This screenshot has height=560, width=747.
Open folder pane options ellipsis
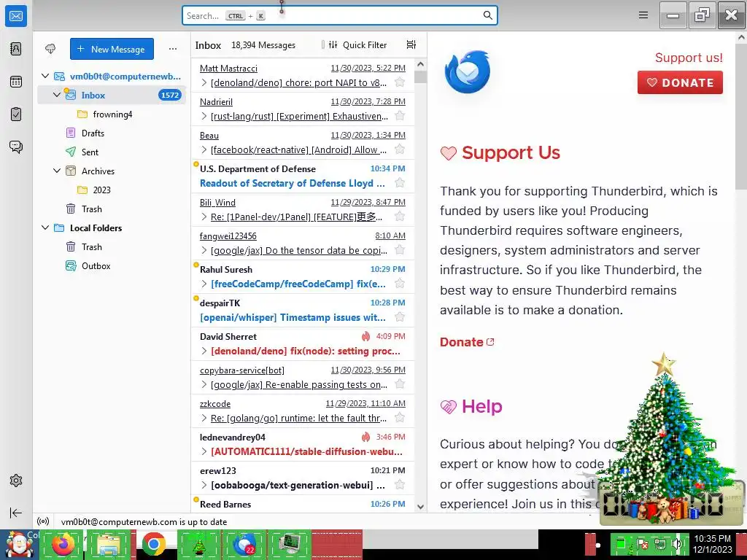pyautogui.click(x=172, y=49)
